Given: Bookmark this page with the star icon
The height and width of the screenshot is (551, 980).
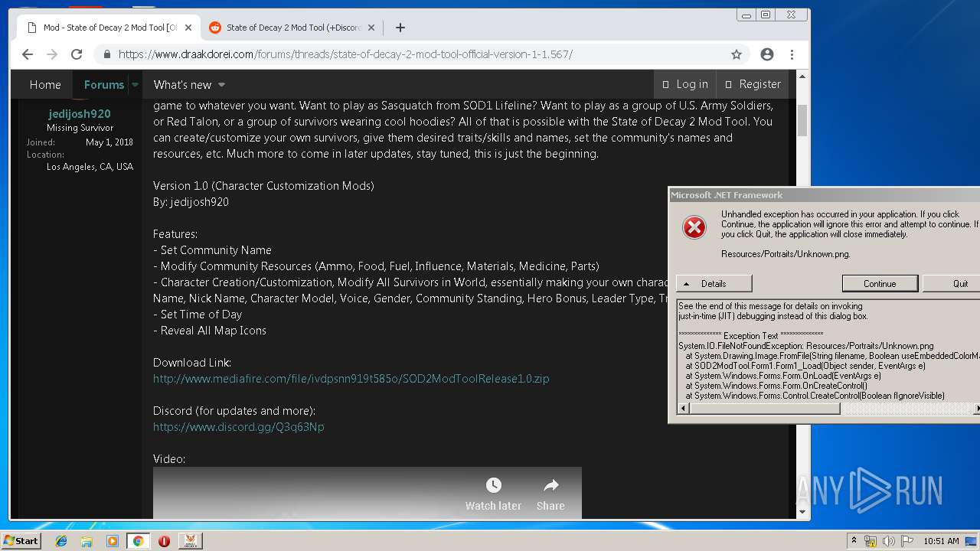Looking at the screenshot, I should pyautogui.click(x=737, y=54).
